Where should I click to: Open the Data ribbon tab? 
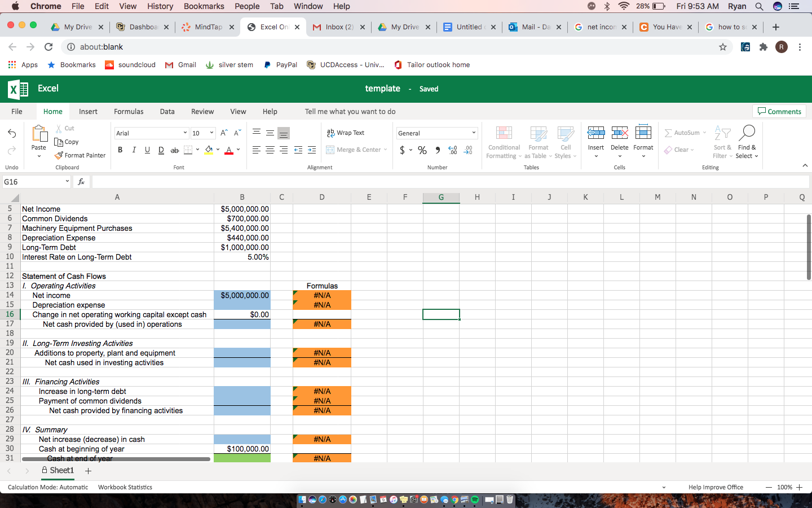tap(167, 112)
